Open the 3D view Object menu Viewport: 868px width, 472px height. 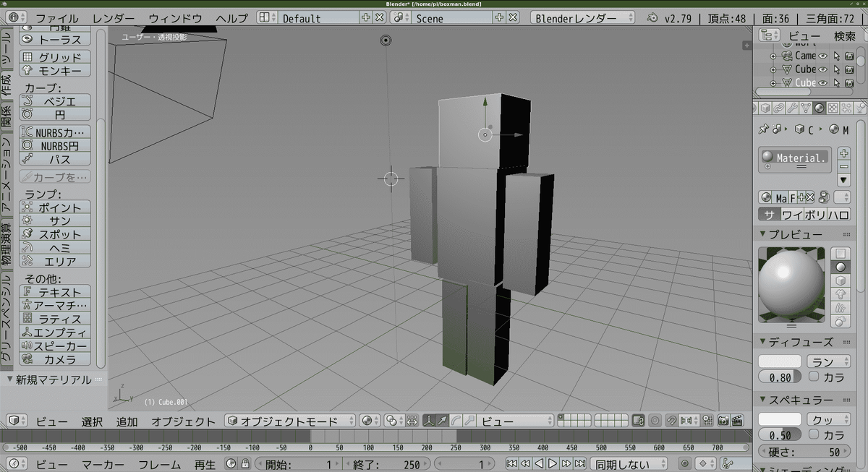click(x=184, y=421)
